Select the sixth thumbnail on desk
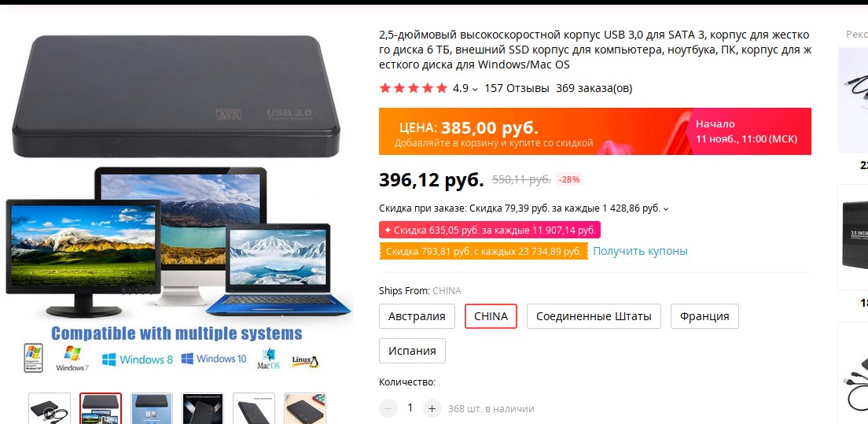This screenshot has height=424, width=868. point(305,408)
